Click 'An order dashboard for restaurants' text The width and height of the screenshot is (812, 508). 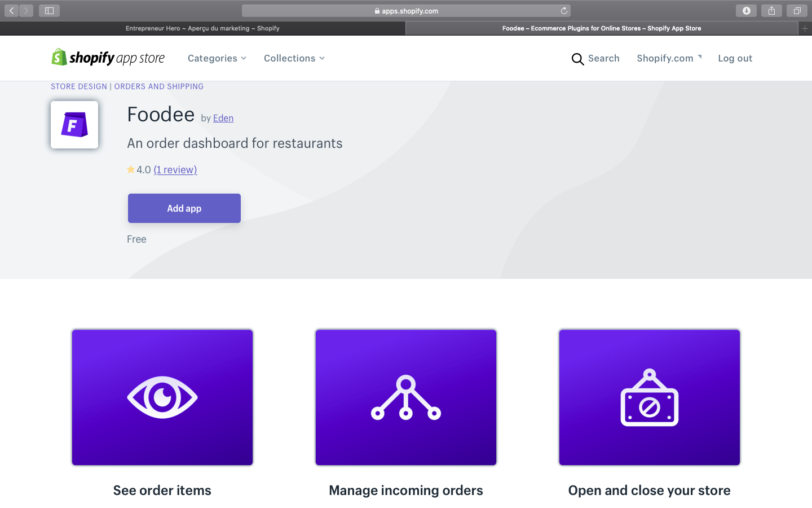(235, 143)
